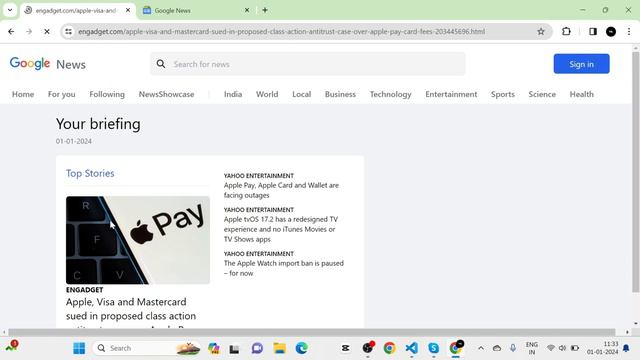Image resolution: width=640 pixels, height=360 pixels.
Task: Click the browser forward arrow
Action: (x=29, y=31)
